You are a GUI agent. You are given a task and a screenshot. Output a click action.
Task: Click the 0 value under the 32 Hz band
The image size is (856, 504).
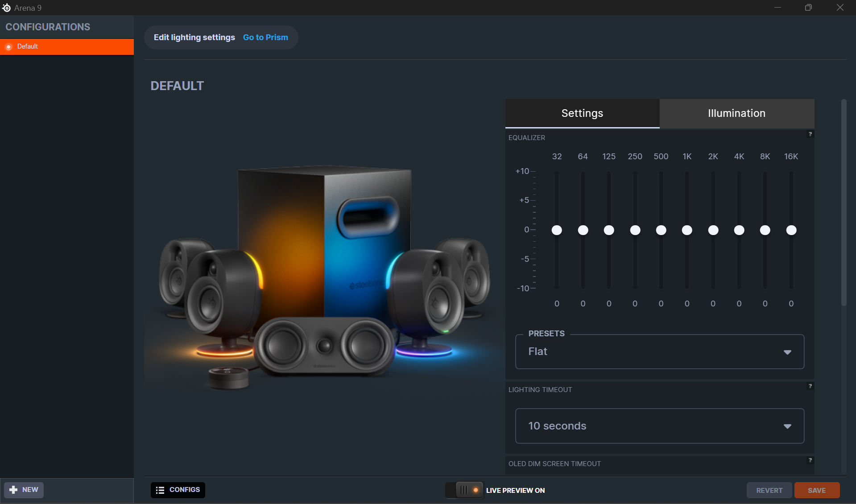[557, 304]
